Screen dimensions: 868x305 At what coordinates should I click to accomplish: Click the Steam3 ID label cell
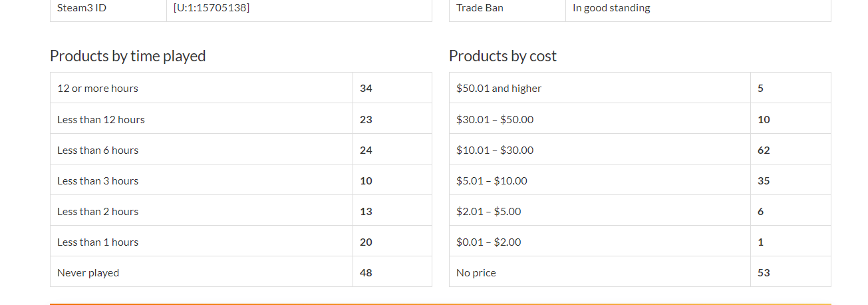82,8
